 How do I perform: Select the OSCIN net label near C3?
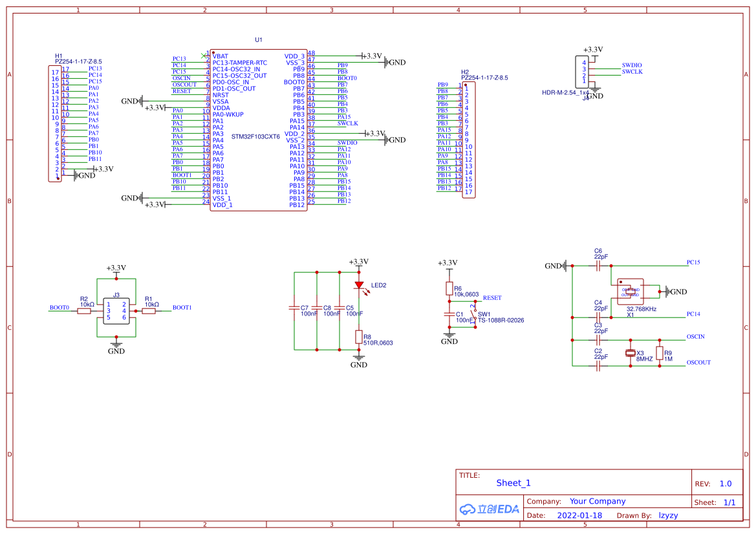click(x=696, y=336)
